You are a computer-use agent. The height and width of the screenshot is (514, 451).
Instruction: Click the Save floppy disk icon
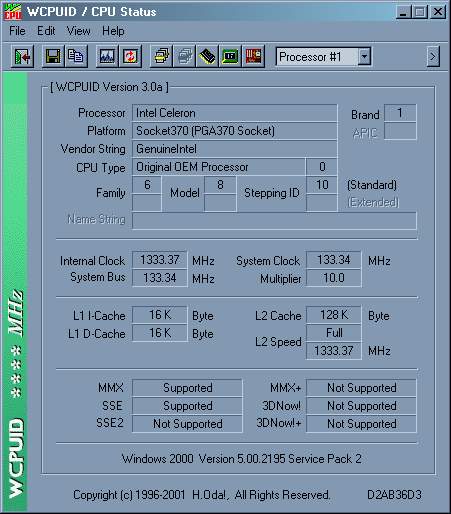tap(53, 57)
